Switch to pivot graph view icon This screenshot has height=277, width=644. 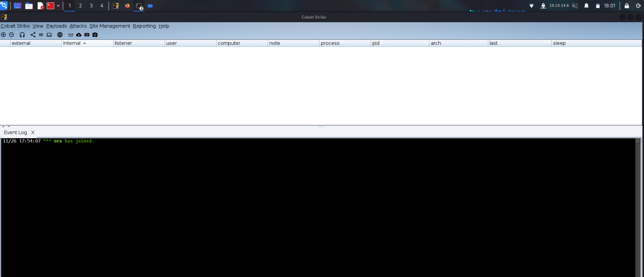[x=33, y=35]
